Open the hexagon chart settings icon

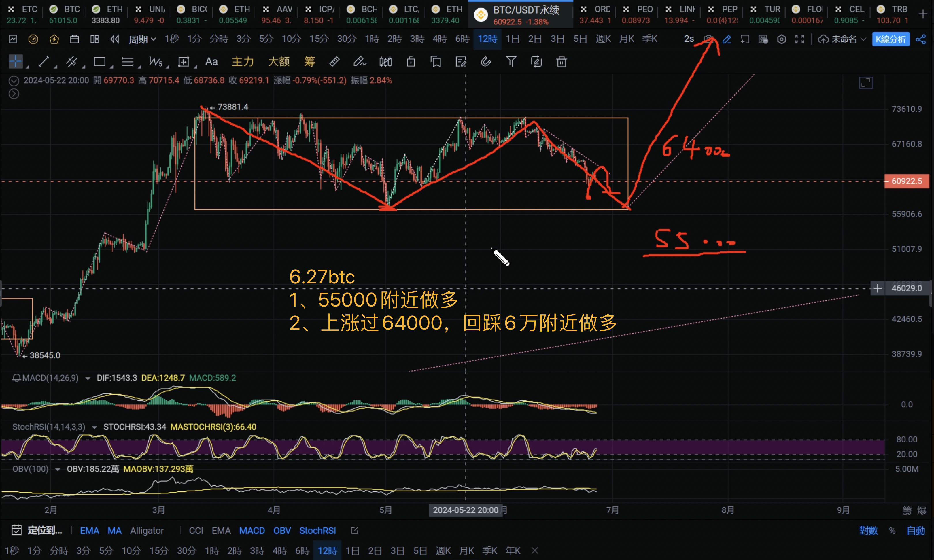782,39
